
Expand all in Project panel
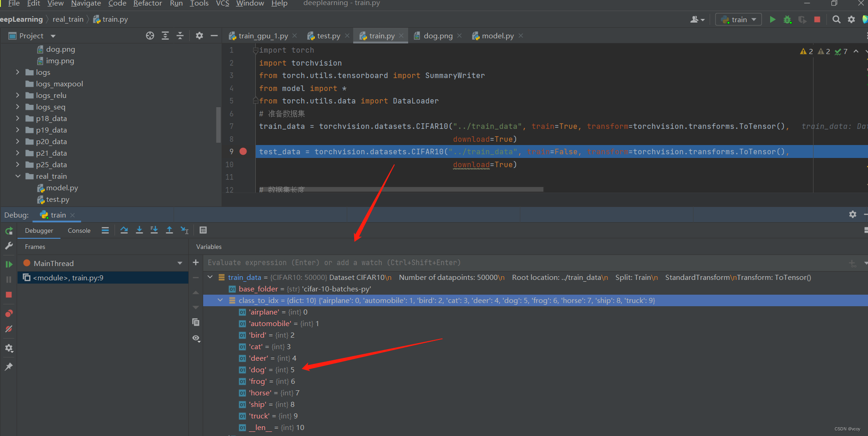[x=165, y=36]
